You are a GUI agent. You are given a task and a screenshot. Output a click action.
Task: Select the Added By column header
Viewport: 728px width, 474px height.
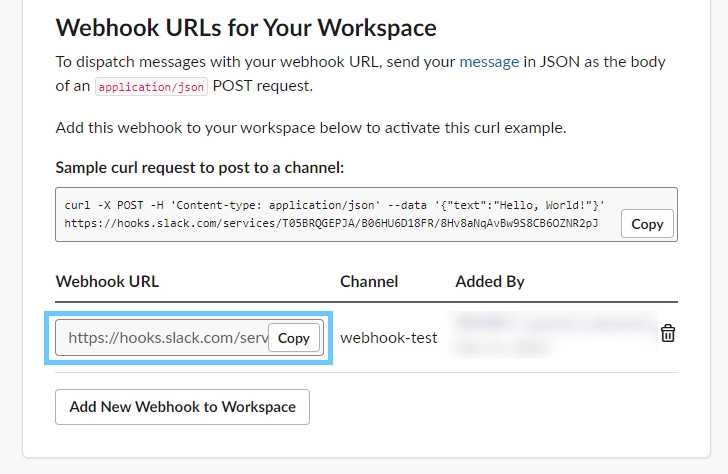490,281
